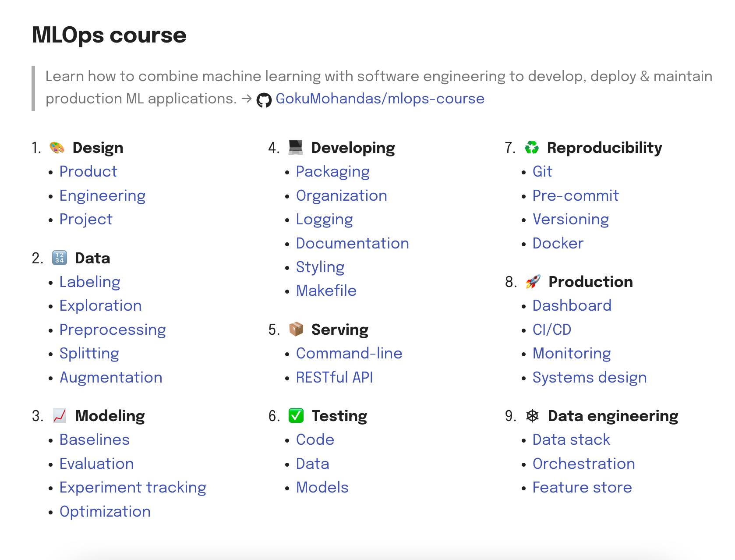The width and height of the screenshot is (735, 560).
Task: Open the Optimization lesson
Action: click(105, 511)
